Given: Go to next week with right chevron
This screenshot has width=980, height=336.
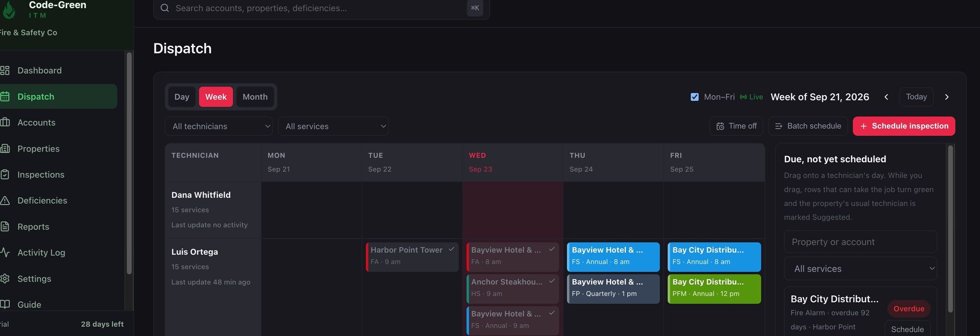Looking at the screenshot, I should [x=947, y=97].
